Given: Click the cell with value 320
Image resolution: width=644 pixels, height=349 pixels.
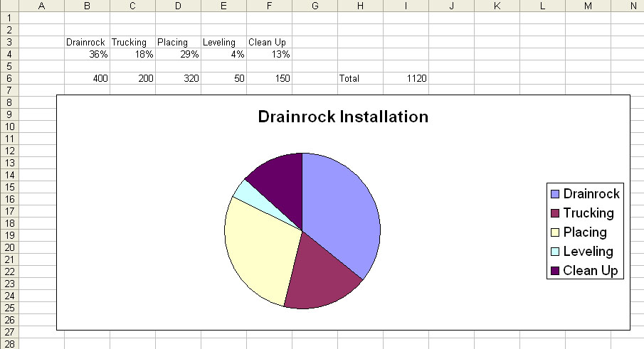Looking at the screenshot, I should pos(178,78).
